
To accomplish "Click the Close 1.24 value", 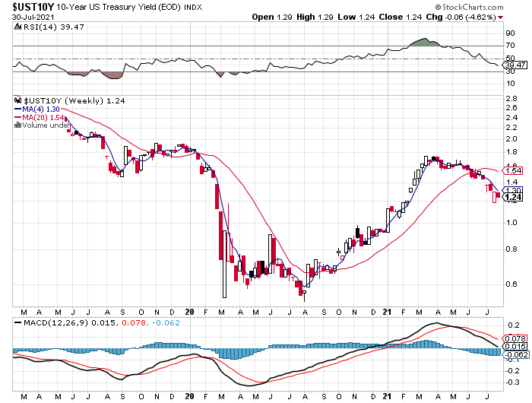I will (x=401, y=17).
